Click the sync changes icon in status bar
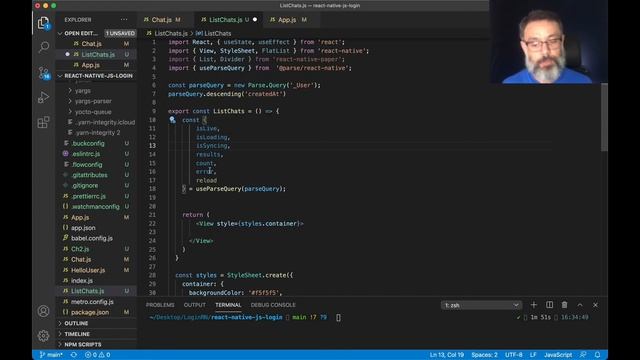This screenshot has width=640, height=360. point(74,355)
